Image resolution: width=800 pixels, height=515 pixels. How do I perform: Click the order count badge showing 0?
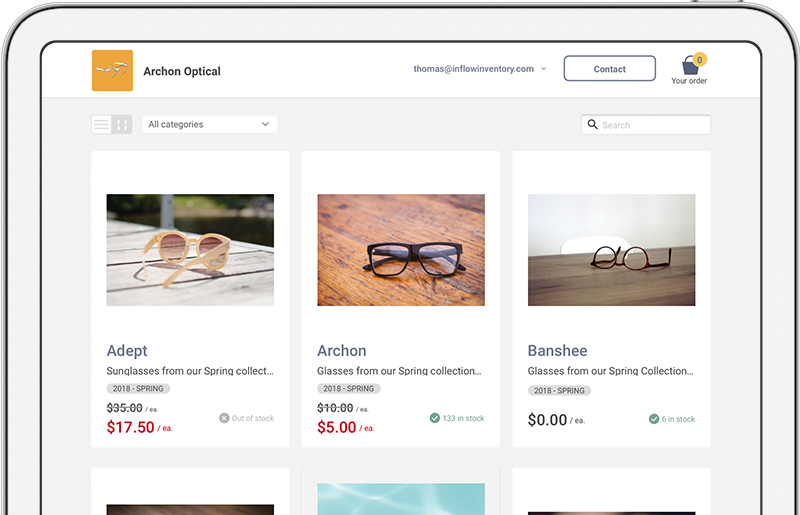(x=699, y=60)
